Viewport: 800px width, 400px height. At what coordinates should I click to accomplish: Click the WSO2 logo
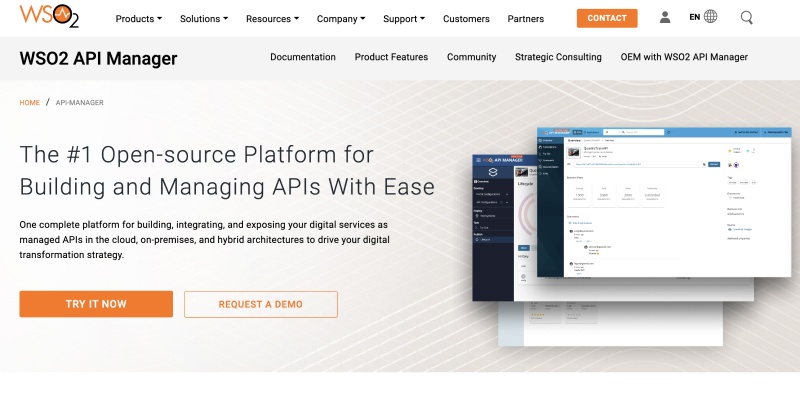[x=49, y=15]
